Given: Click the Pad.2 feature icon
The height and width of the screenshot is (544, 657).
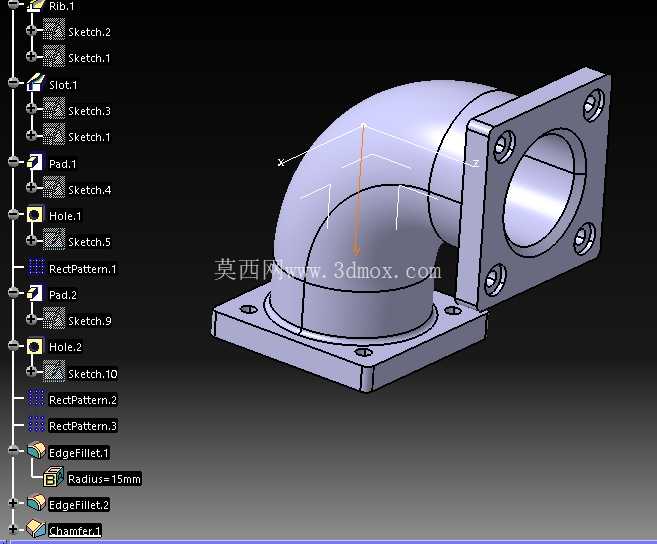Looking at the screenshot, I should (x=35, y=293).
